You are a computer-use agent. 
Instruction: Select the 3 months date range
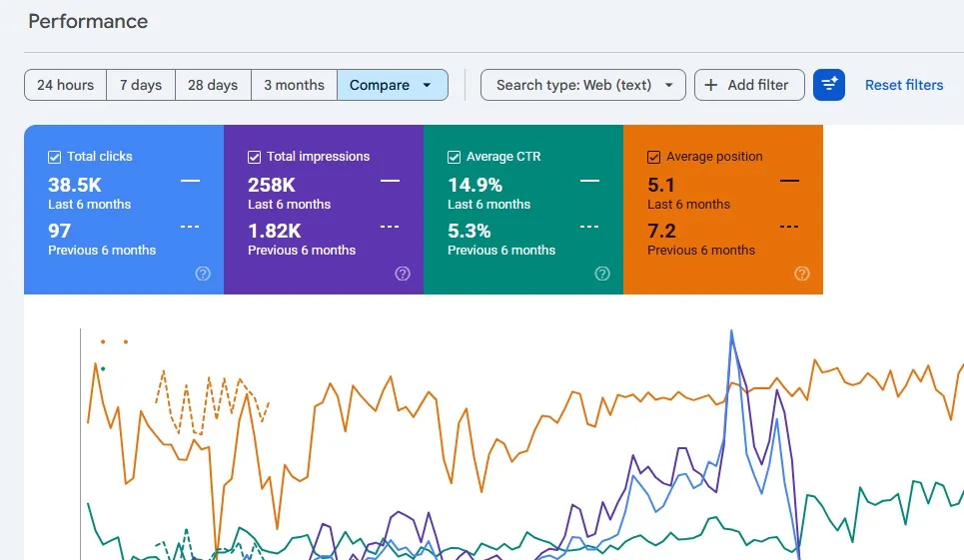(294, 85)
